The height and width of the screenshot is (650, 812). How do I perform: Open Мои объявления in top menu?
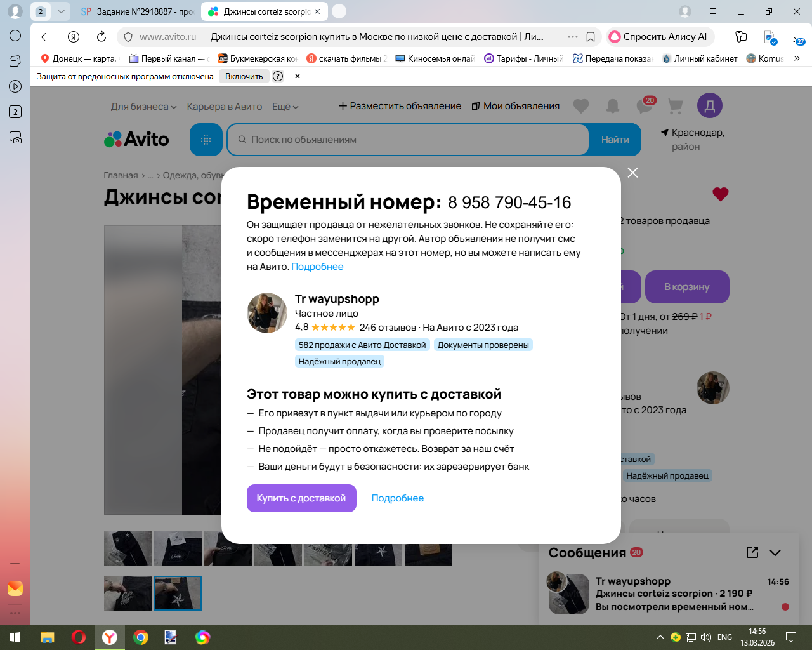(x=515, y=106)
